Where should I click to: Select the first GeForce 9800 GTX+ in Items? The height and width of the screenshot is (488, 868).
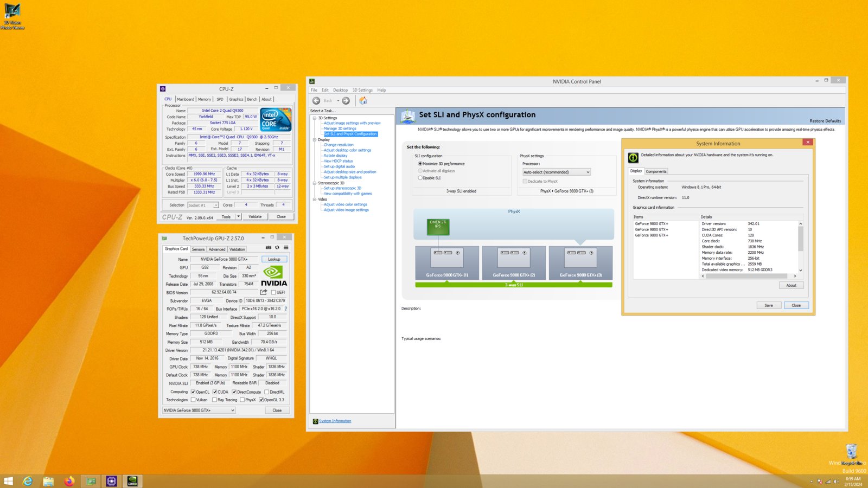coord(652,223)
